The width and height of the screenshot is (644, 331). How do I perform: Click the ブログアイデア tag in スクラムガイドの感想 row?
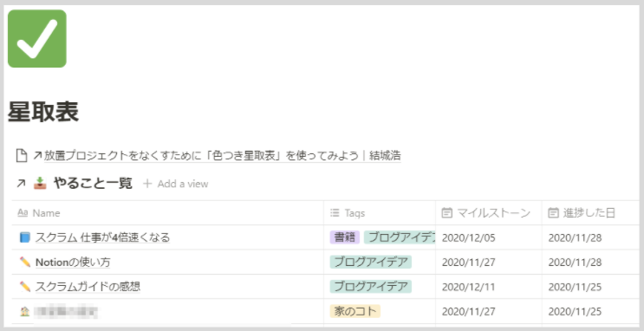click(371, 287)
